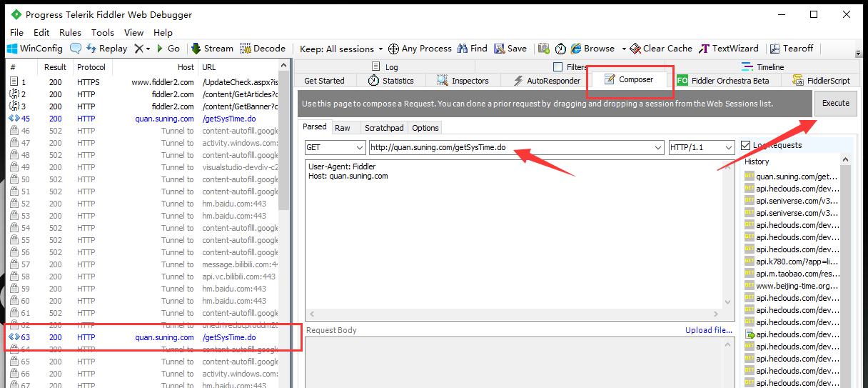This screenshot has width=868, height=388.
Task: Click the Clear Cache button
Action: click(660, 49)
